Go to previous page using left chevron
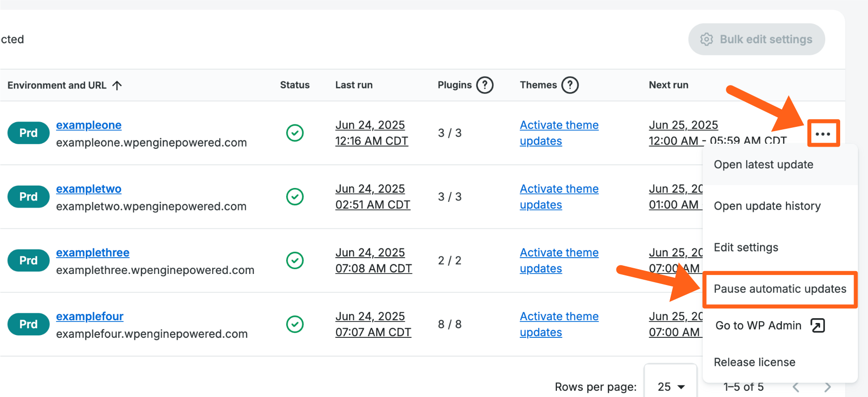The width and height of the screenshot is (868, 397). click(x=796, y=387)
